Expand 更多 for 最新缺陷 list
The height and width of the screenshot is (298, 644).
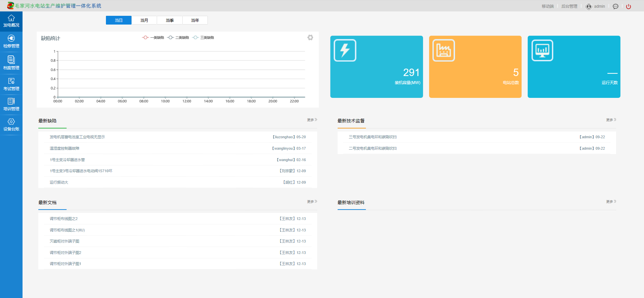click(312, 120)
